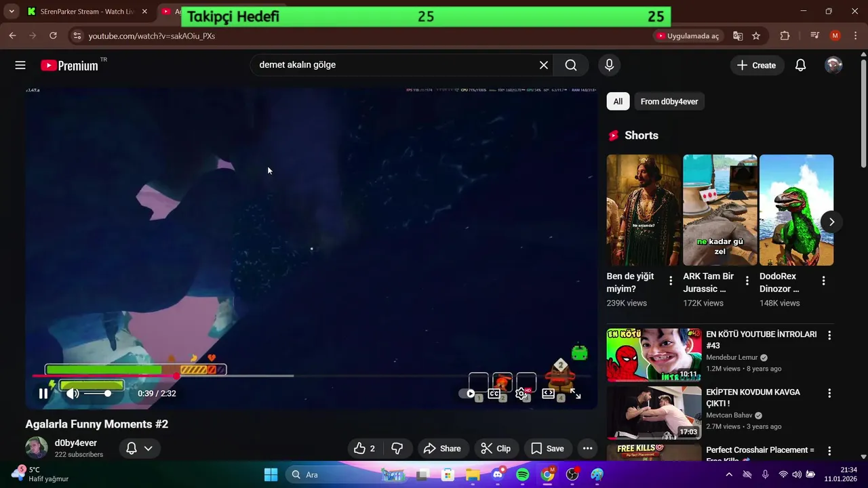Viewport: 868px width, 488px height.
Task: Select From d0by4ever filter chip
Action: [669, 102]
